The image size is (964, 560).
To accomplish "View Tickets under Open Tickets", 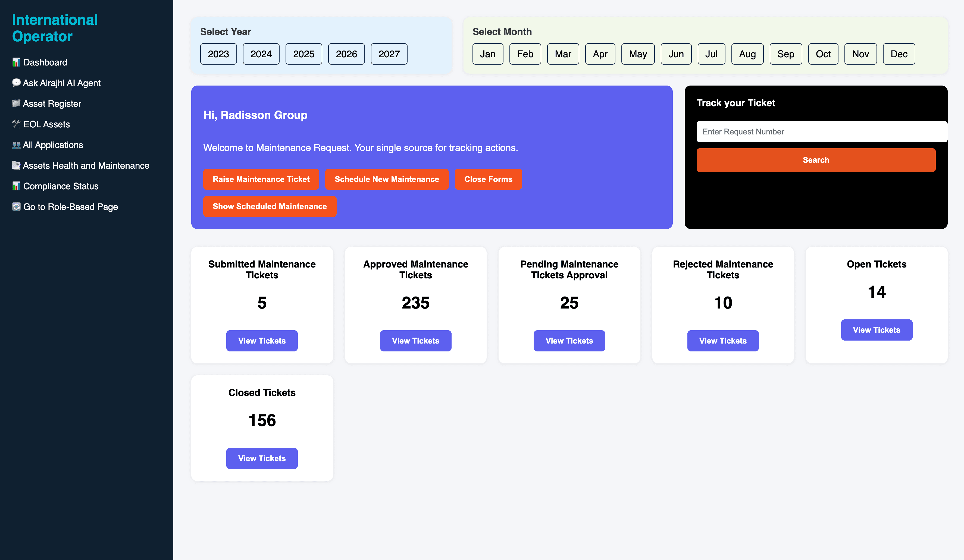I will point(877,330).
